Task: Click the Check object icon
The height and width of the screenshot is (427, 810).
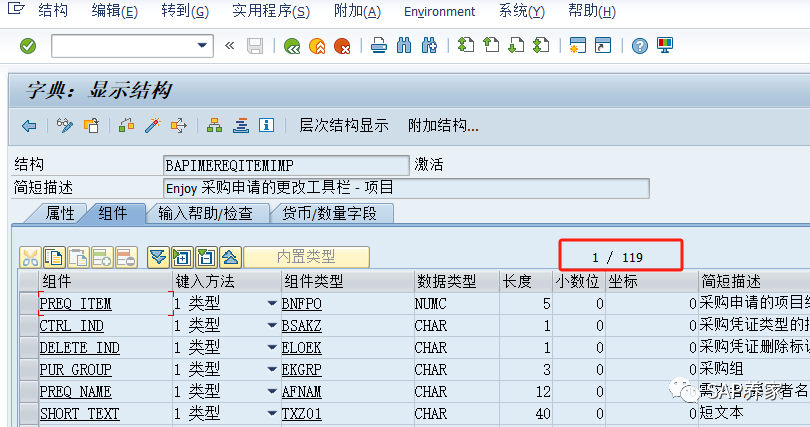Action: click(x=127, y=125)
